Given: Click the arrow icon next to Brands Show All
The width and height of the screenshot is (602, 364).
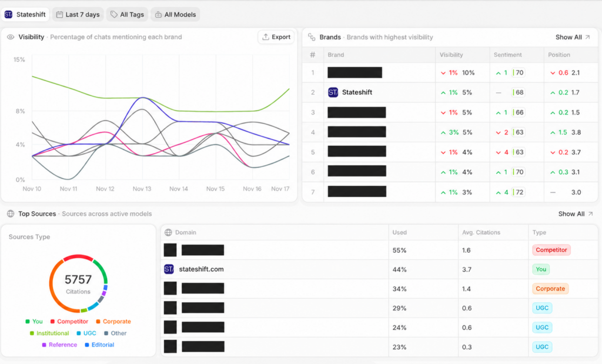Looking at the screenshot, I should click(587, 37).
